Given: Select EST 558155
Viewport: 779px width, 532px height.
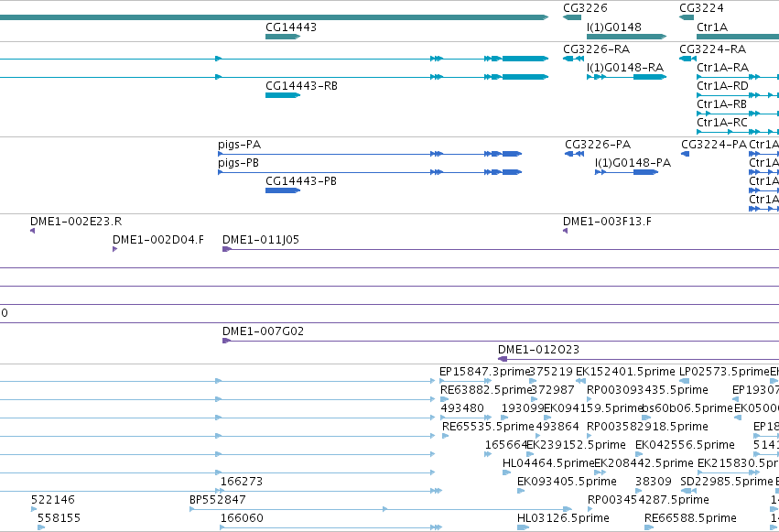Looking at the screenshot, I should coord(41,527).
